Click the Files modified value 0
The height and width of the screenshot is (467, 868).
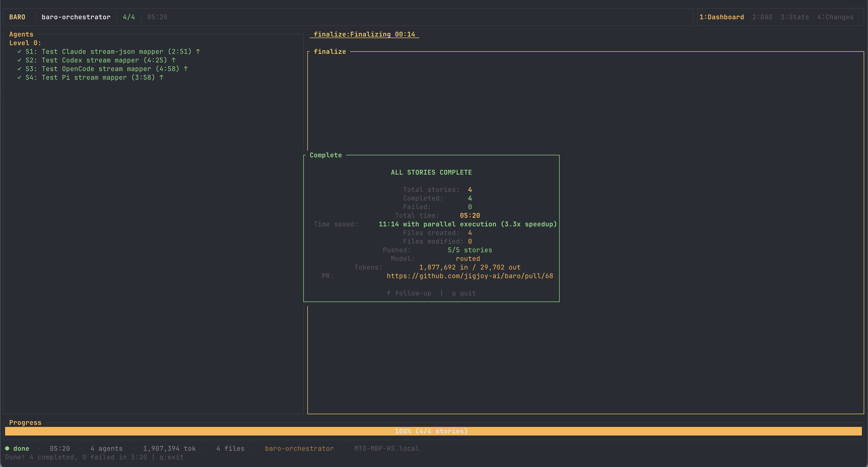click(x=470, y=241)
